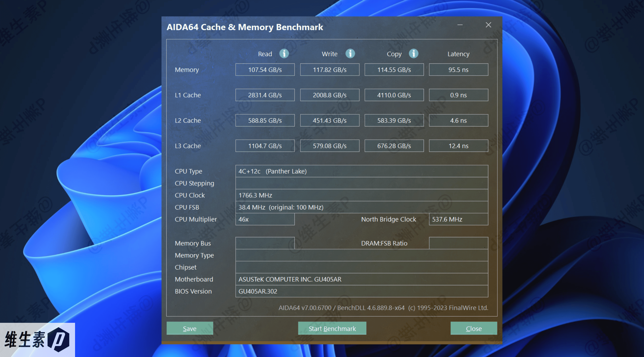Select the L2 Cache Read 588.85 GB/s field

(x=265, y=120)
